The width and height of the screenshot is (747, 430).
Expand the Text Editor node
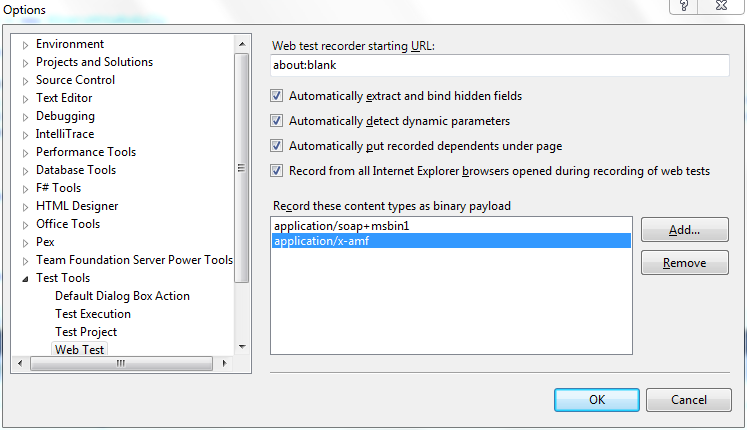25,99
